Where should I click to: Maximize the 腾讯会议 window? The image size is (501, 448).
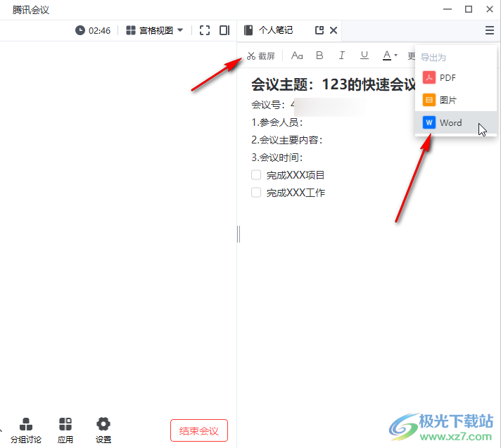point(469,9)
